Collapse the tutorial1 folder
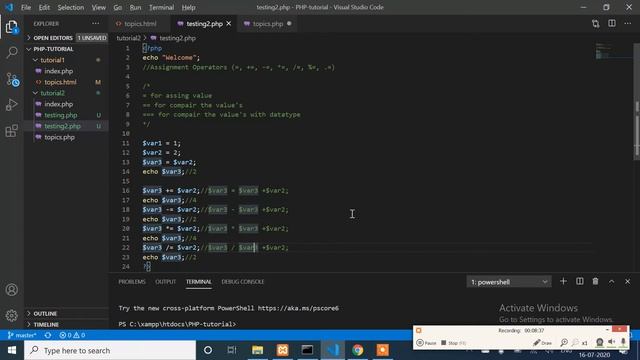640x360 pixels. coord(67,60)
